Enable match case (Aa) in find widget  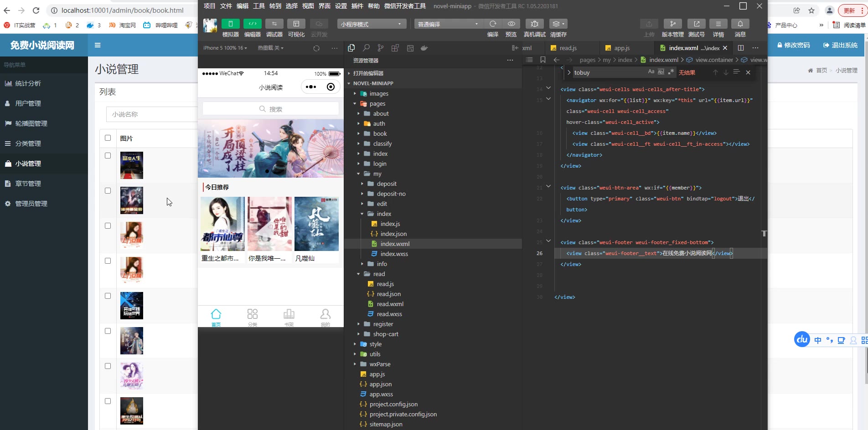point(651,72)
